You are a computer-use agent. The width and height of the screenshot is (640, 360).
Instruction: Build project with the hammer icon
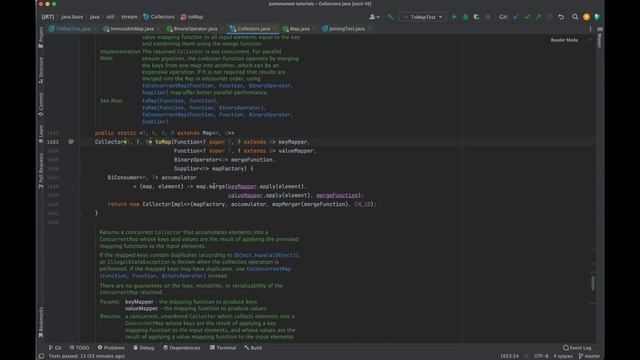tap(391, 17)
